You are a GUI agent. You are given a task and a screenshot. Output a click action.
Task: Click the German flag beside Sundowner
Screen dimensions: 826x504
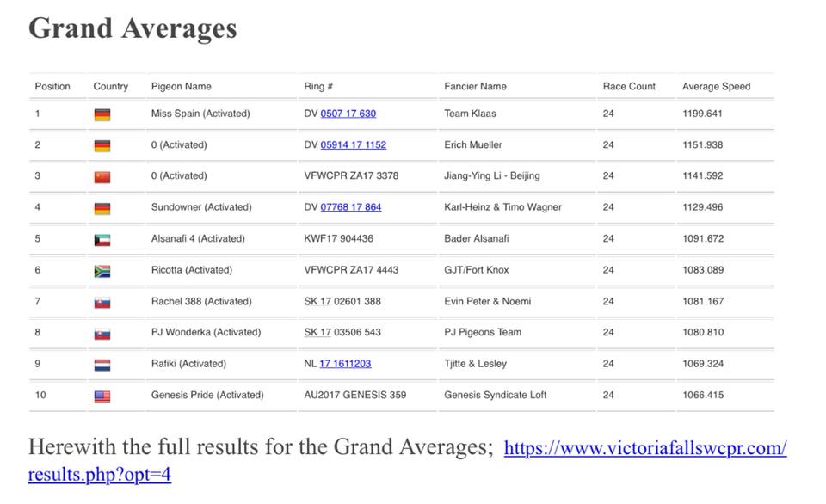coord(102,208)
